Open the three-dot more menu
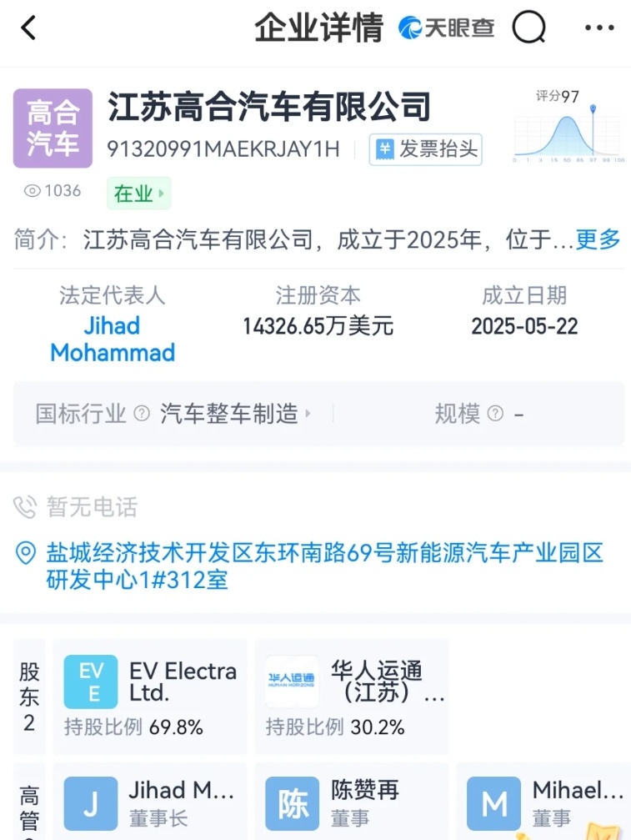The image size is (631, 840). 599,28
